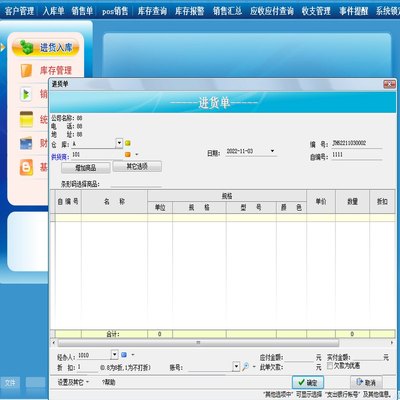Screen dimensions: 400x400
Task: Click the blue card wallet icon in sidebar
Action: pos(26,143)
